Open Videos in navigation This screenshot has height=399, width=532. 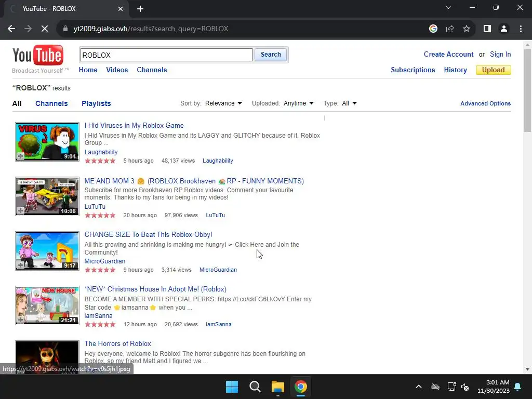[x=117, y=70]
